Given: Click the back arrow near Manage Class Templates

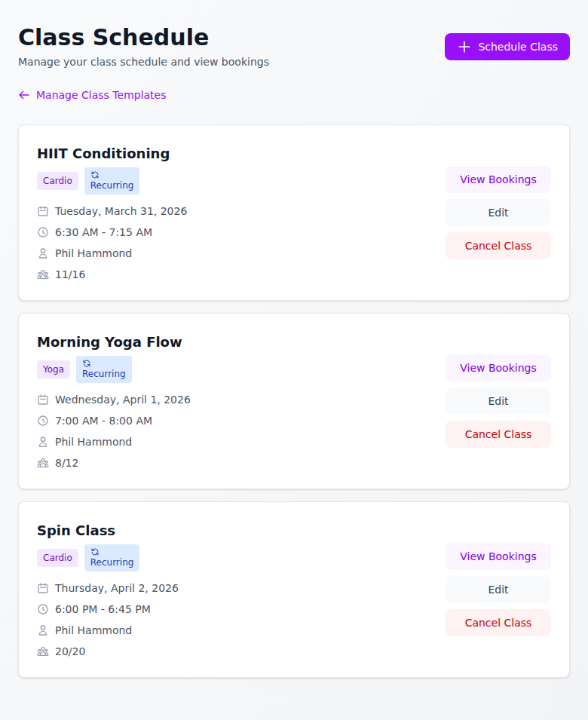Looking at the screenshot, I should click(x=23, y=95).
